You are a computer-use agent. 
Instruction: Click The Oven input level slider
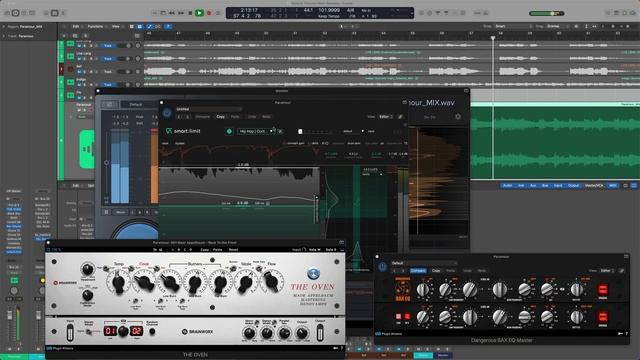pyautogui.click(x=70, y=332)
